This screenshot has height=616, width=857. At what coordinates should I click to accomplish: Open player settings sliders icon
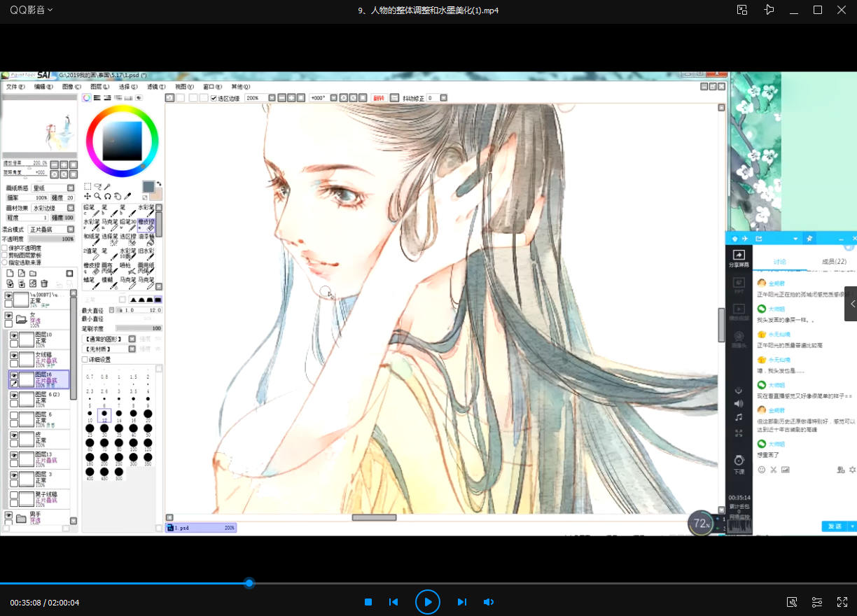(817, 602)
